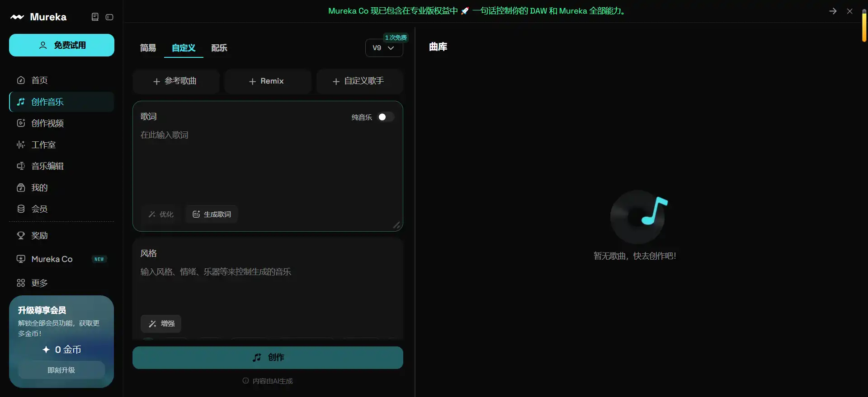Click the 1次免费 badge above version selector
Screen dimensions: 868x397
(x=396, y=37)
